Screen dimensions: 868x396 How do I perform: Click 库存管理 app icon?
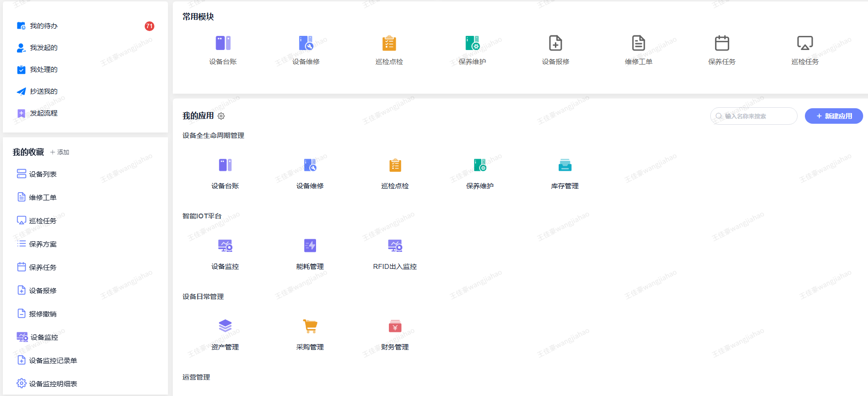[565, 166]
